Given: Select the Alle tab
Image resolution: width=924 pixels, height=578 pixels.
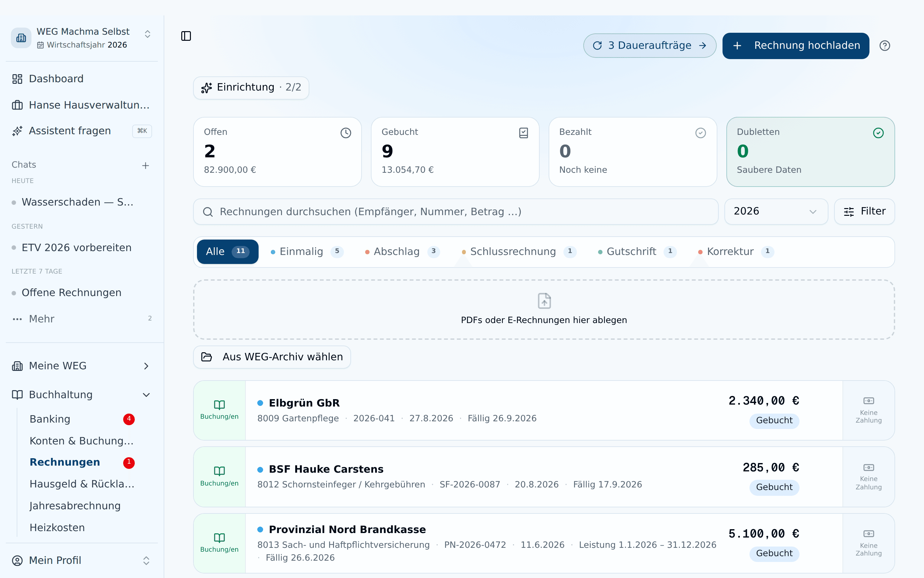Looking at the screenshot, I should tap(227, 251).
